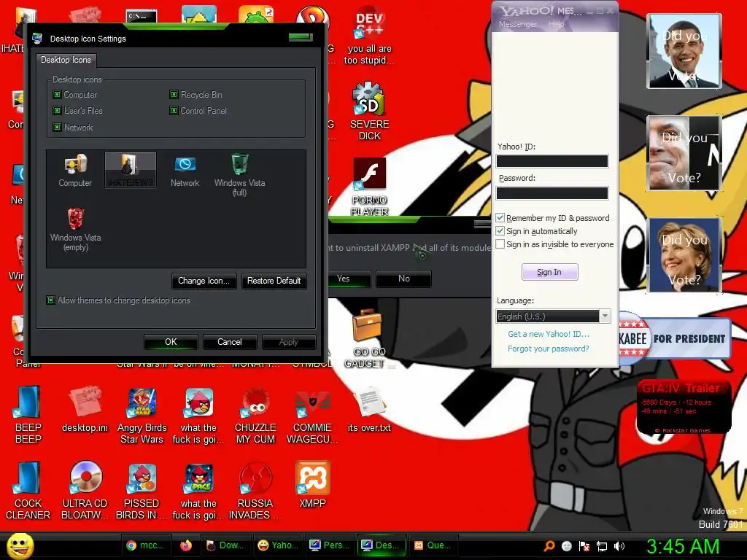Click OK in Desktop Icon Settings
Viewport: 747px width, 560px height.
pyautogui.click(x=171, y=342)
